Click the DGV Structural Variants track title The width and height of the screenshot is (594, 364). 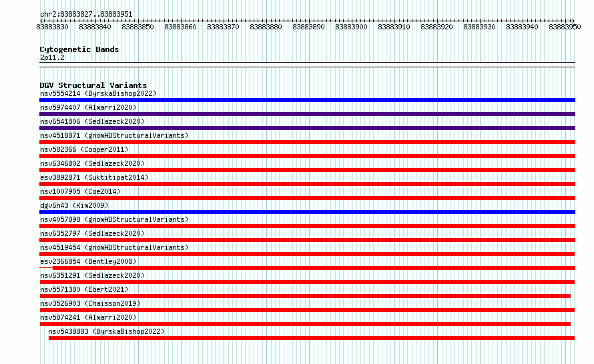pyautogui.click(x=93, y=85)
